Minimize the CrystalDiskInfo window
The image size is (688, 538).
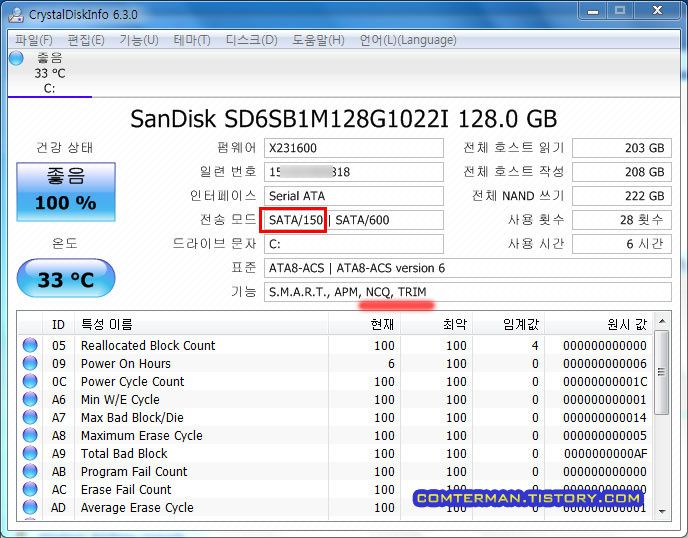pos(593,11)
